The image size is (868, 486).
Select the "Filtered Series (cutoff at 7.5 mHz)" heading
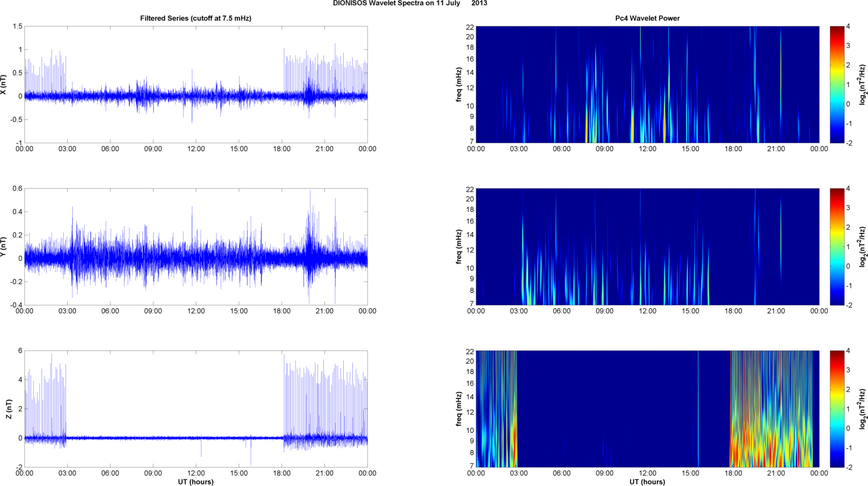[x=196, y=18]
